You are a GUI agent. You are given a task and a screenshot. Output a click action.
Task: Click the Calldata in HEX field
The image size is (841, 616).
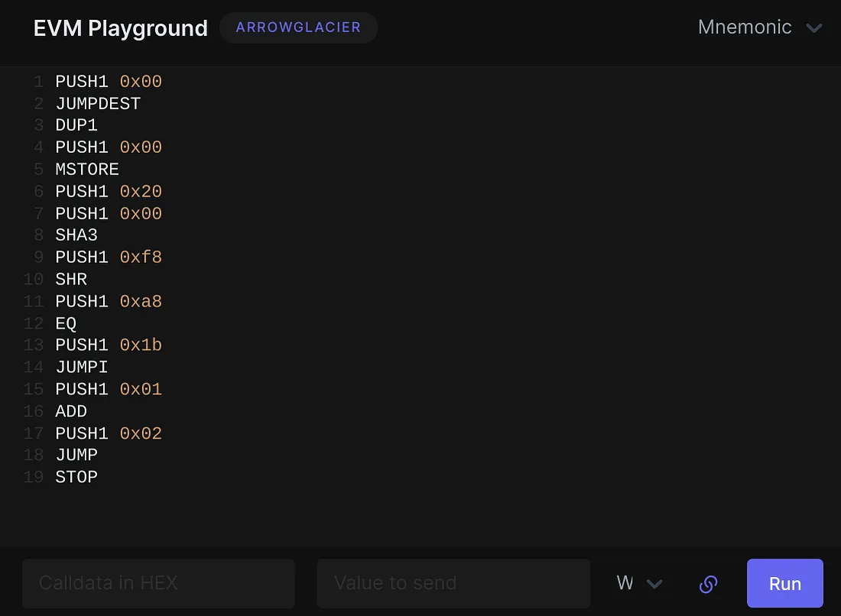(x=158, y=584)
